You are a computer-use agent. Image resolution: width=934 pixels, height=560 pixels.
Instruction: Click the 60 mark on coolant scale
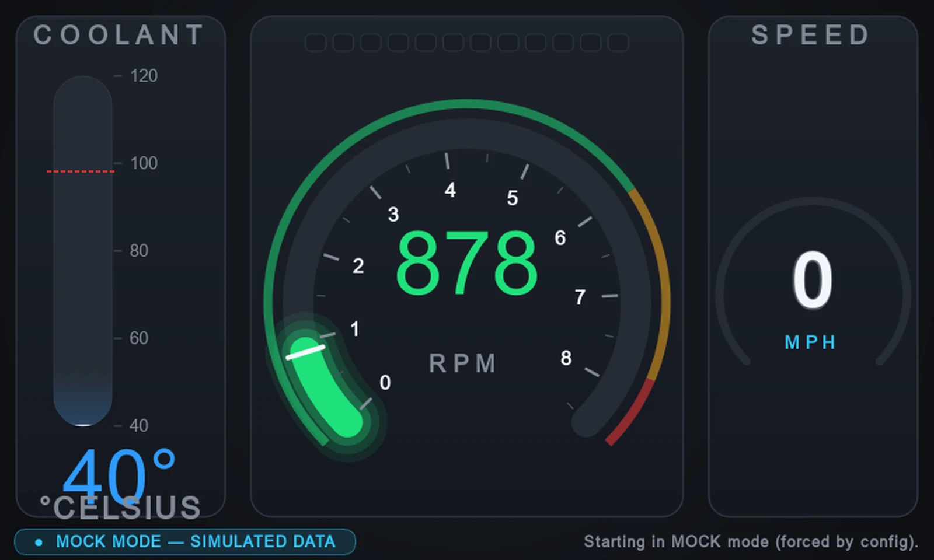coord(139,338)
